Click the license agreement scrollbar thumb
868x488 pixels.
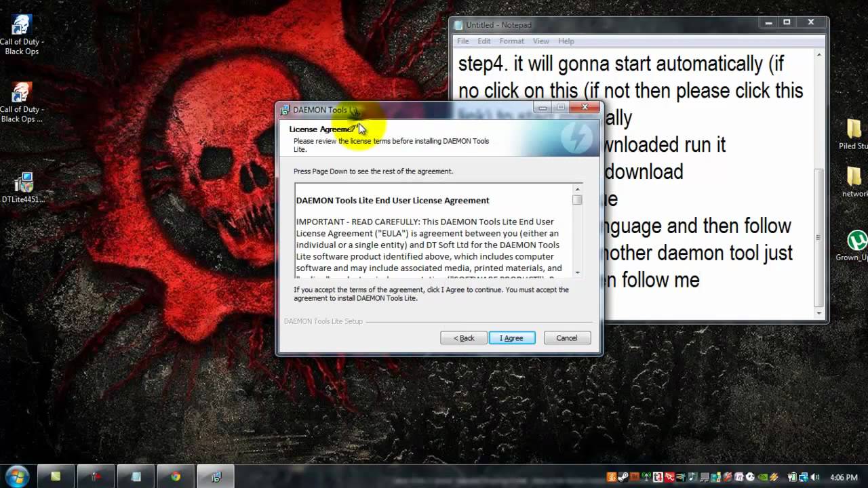click(577, 199)
